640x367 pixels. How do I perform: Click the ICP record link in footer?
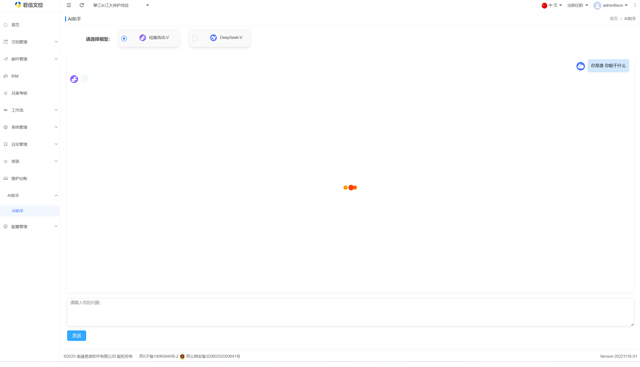tap(158, 356)
